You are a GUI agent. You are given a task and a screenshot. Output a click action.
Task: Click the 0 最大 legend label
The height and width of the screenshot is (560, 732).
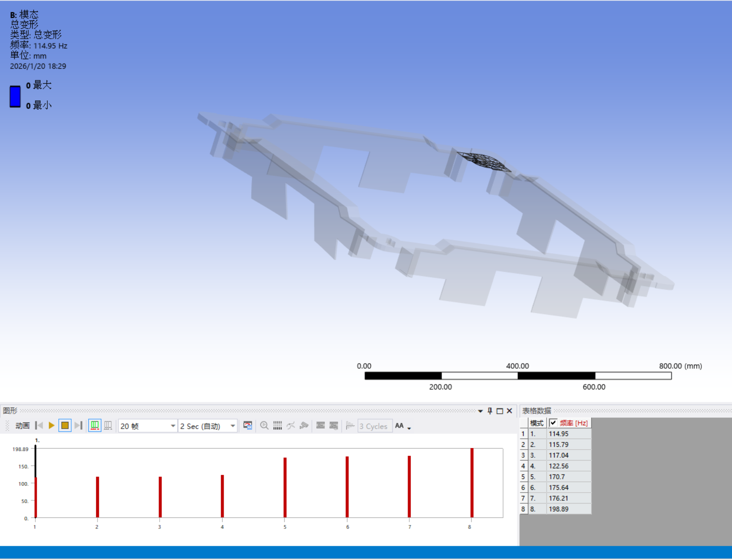click(x=39, y=85)
